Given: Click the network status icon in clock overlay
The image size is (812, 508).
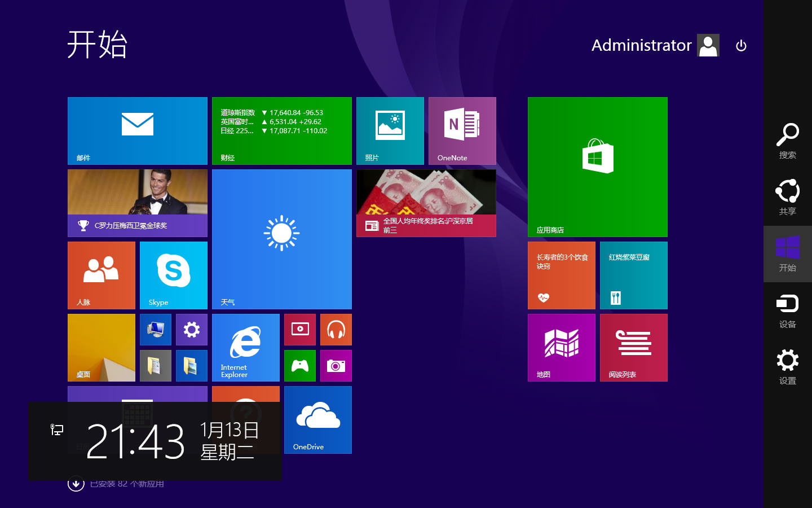Looking at the screenshot, I should click(57, 430).
